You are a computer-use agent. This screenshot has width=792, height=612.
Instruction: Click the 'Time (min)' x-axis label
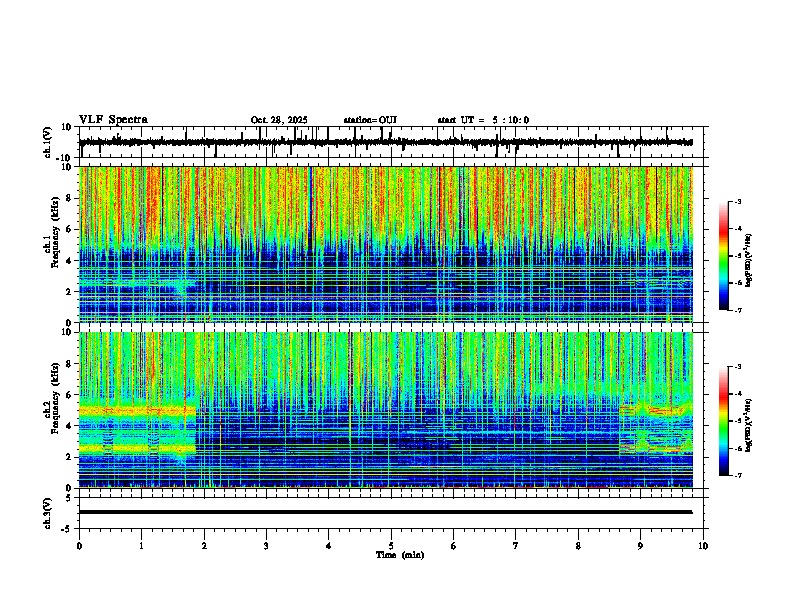pos(400,555)
